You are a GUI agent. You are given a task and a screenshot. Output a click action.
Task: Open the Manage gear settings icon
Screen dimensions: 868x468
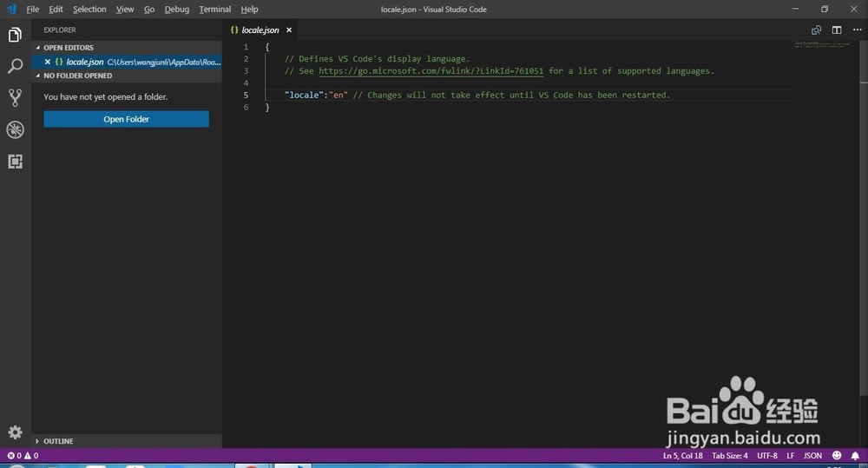pyautogui.click(x=15, y=432)
